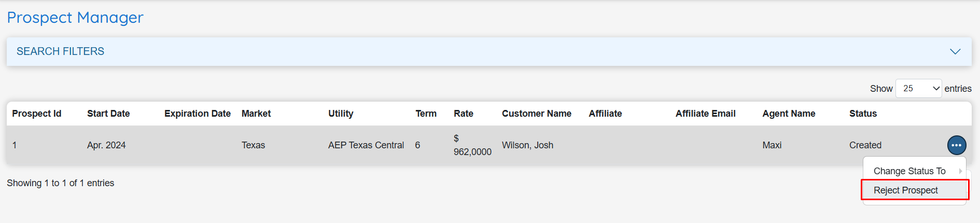Open the three-dot actions menu for prospect 1
This screenshot has width=980, height=223.
957,145
